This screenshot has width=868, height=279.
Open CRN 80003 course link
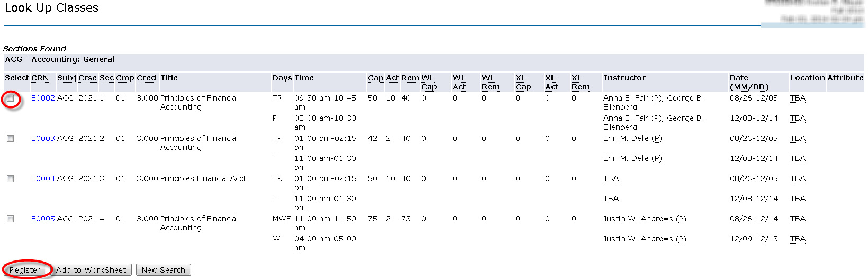click(x=43, y=138)
